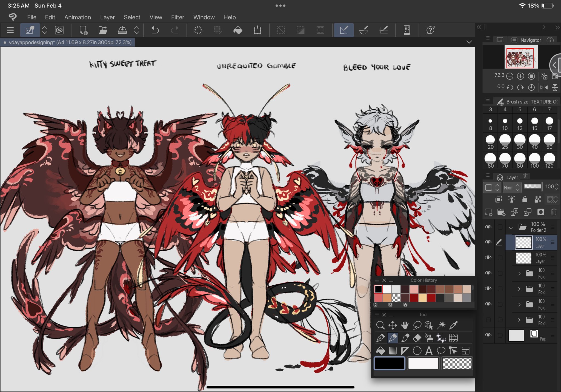Select the Lasso selection tool
The height and width of the screenshot is (392, 561).
pos(417,325)
